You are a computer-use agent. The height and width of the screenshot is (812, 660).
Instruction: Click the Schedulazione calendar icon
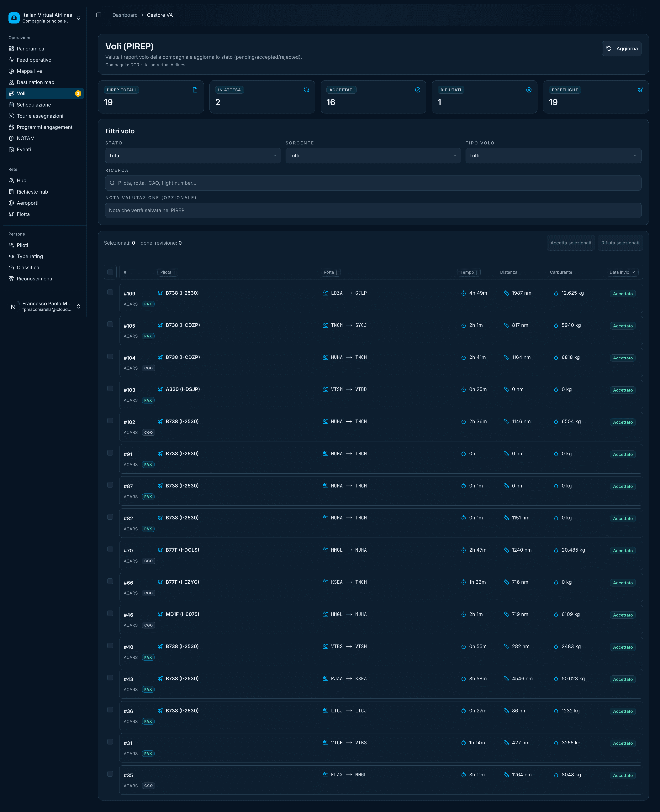(11, 105)
